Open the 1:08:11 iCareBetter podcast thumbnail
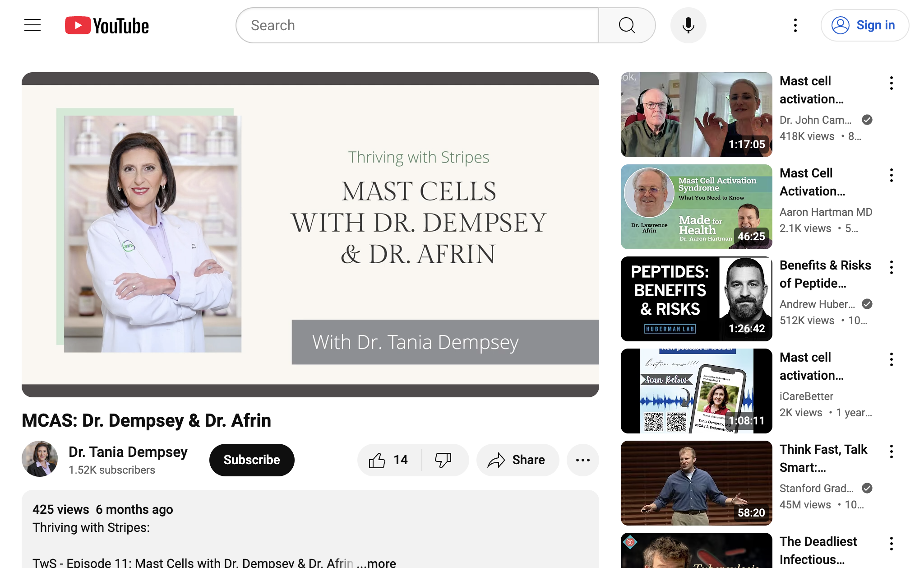The width and height of the screenshot is (924, 568). pos(696,391)
